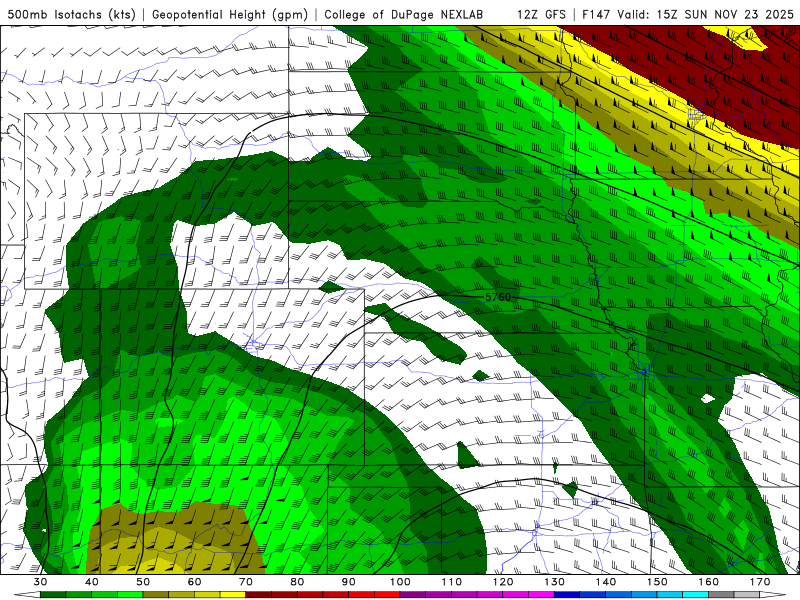Click the '100' color scale label

400,582
